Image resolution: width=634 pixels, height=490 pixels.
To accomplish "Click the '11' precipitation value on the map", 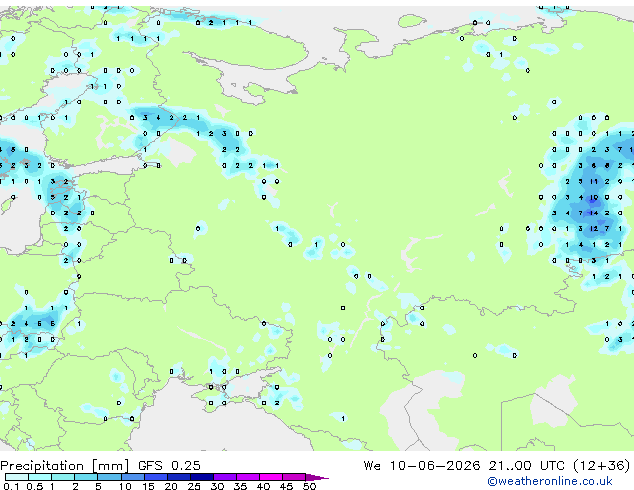I will (x=594, y=182).
